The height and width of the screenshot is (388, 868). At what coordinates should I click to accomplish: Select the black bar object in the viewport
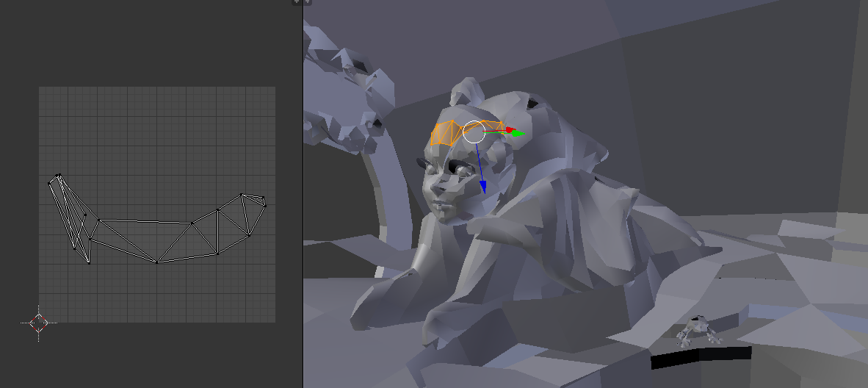701,358
